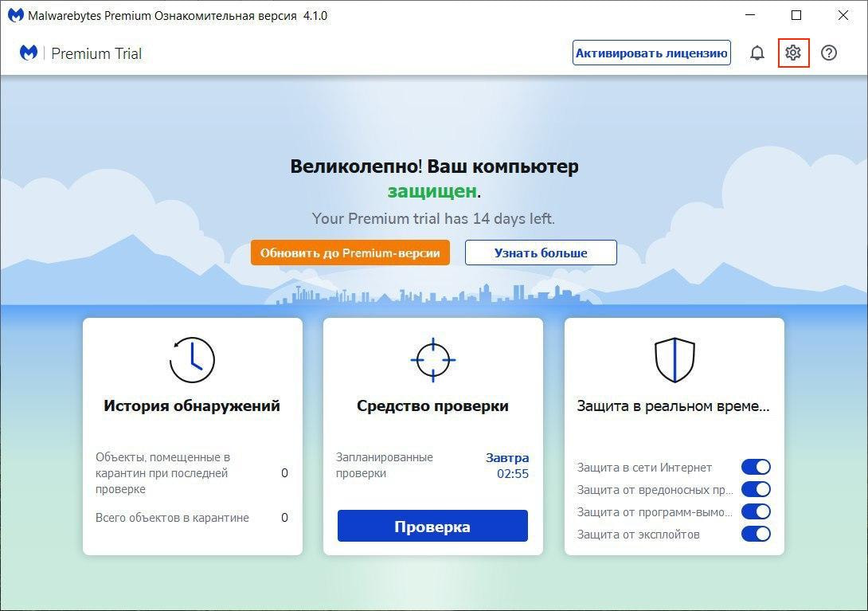Toggle Защита в сети Интернет switch
868x611 pixels.
[756, 467]
